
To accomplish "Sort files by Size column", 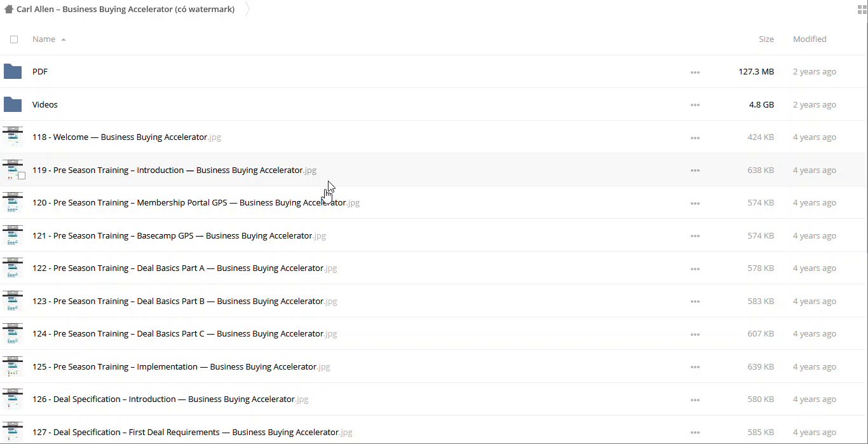I will point(766,39).
